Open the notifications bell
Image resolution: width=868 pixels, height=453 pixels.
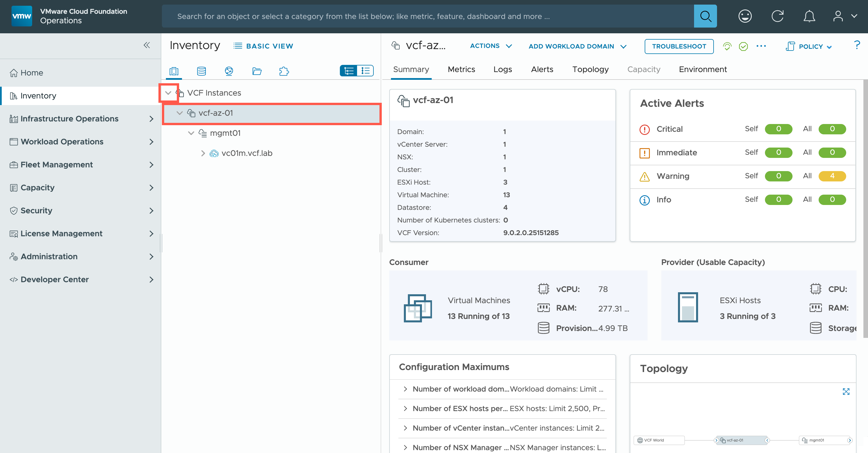[809, 16]
